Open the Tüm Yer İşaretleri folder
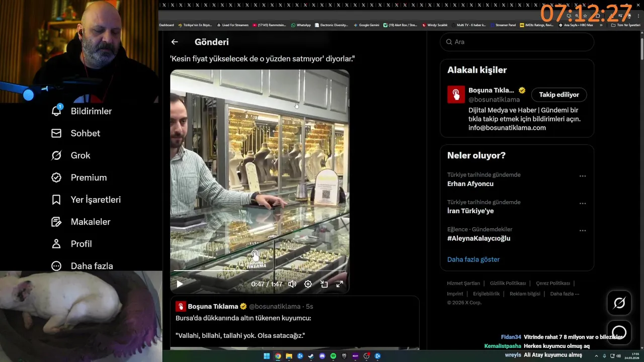The width and height of the screenshot is (644, 362). coord(625,25)
